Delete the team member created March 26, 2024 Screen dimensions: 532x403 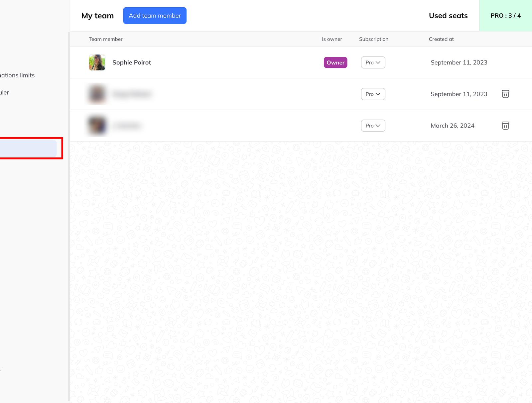pyautogui.click(x=505, y=126)
